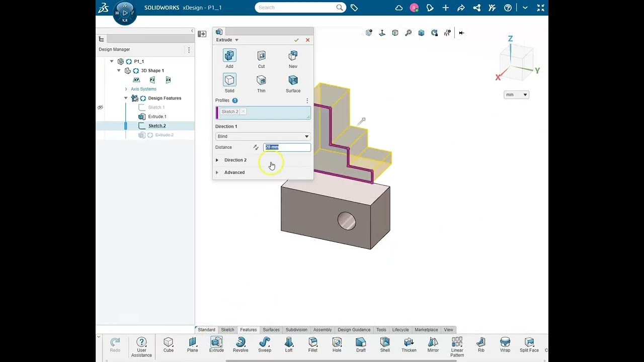Image resolution: width=644 pixels, height=362 pixels.
Task: Select the Thin extrude type
Action: pyautogui.click(x=261, y=83)
